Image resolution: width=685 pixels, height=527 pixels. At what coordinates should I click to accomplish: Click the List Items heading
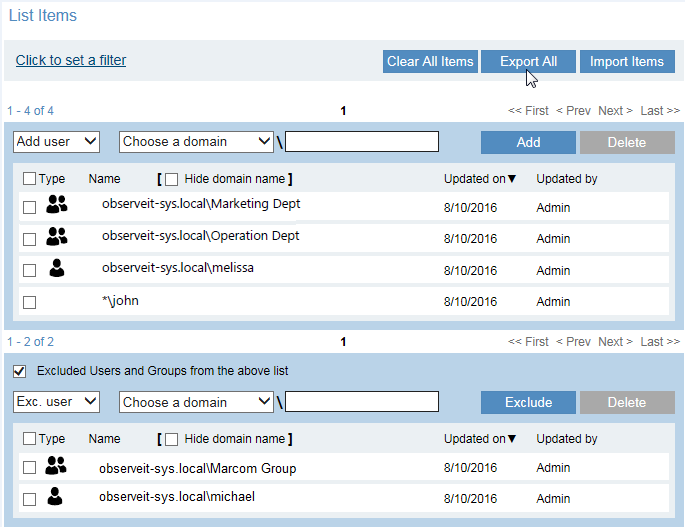pyautogui.click(x=43, y=16)
